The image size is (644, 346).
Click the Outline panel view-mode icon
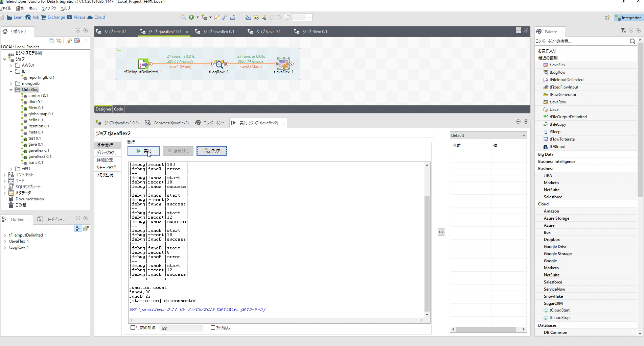coord(78,228)
